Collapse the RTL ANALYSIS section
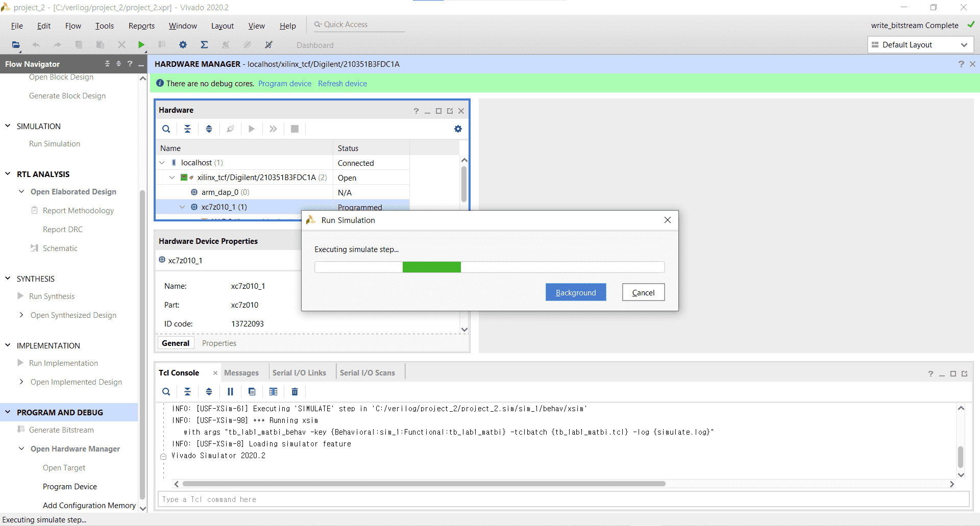Screen dimensions: 980x526 (x=8, y=174)
